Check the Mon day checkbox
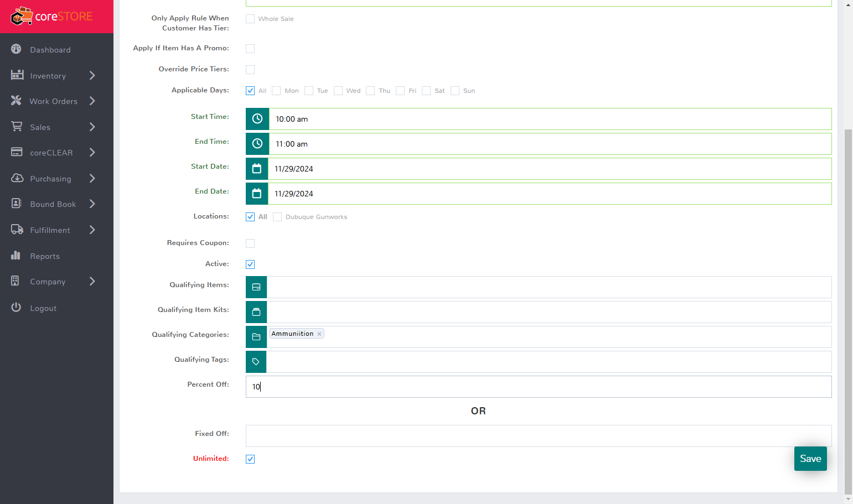Screen dimensions: 853x504 pos(276,91)
